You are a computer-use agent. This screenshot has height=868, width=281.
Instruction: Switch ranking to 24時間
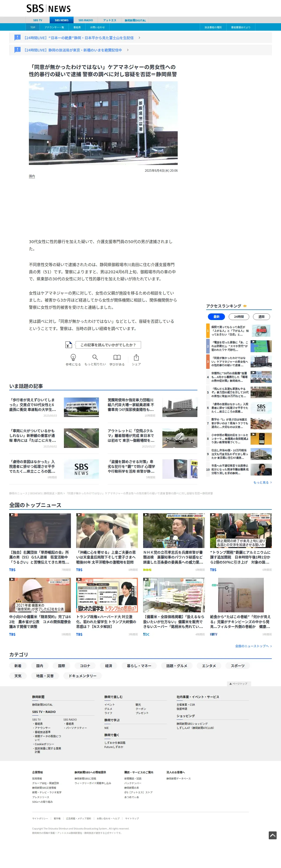pos(239,317)
